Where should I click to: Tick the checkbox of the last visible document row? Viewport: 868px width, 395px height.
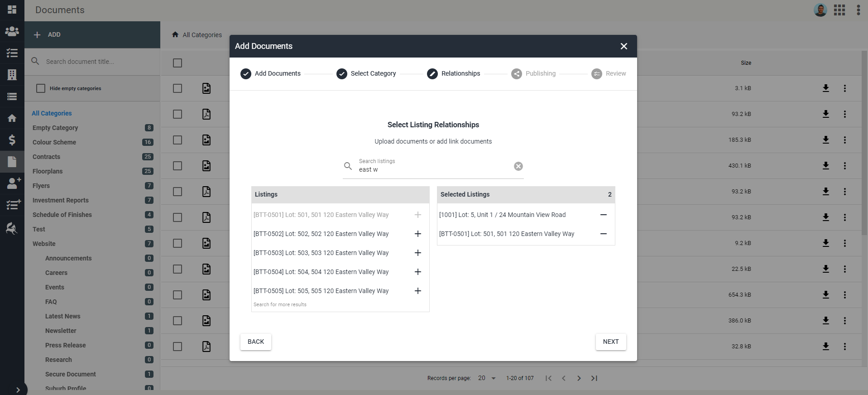tap(177, 347)
